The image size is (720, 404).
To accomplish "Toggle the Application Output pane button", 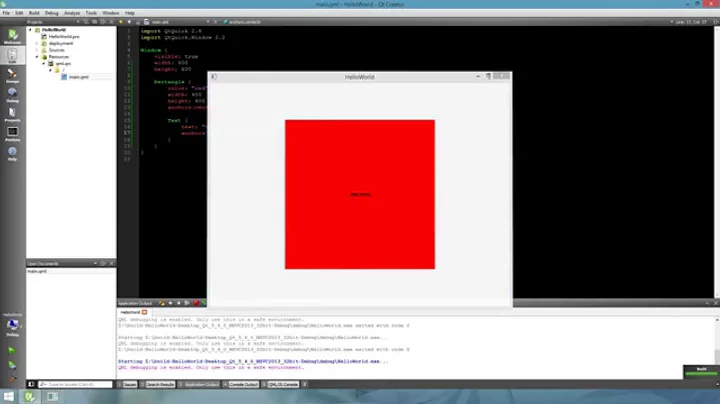I will (x=199, y=384).
